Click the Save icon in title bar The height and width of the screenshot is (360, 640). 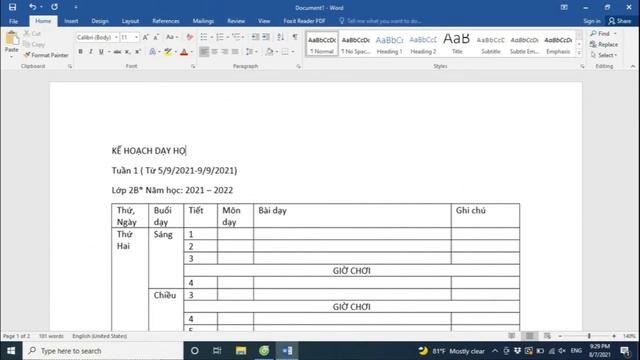(x=12, y=7)
